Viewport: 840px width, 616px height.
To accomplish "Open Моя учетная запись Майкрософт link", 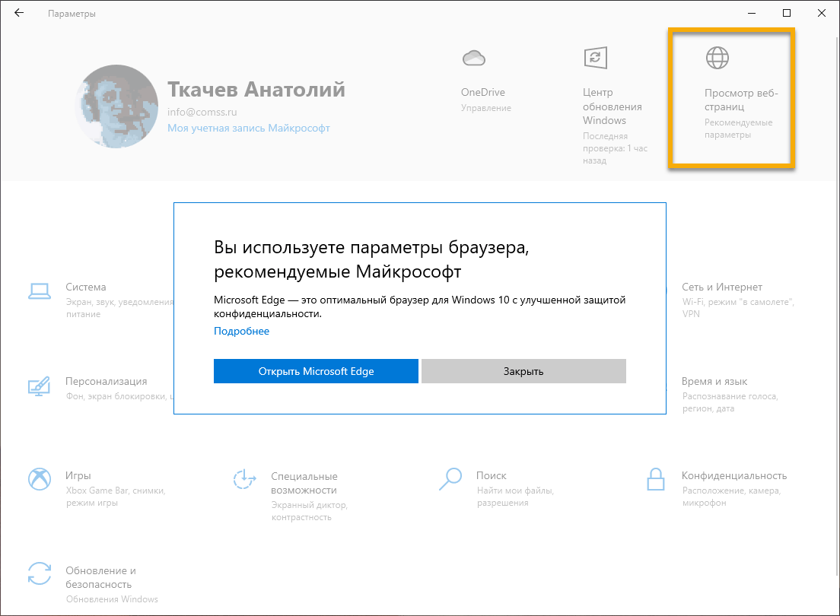I will 249,128.
